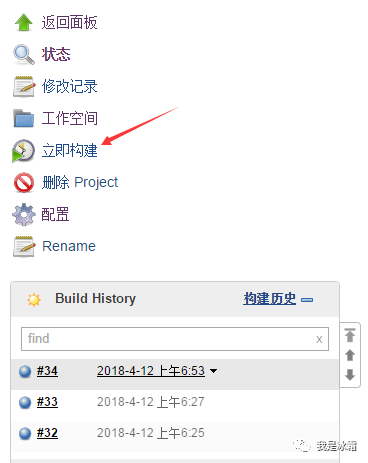Open the dropdown arrow for build #34
Image resolution: width=368 pixels, height=463 pixels.
click(213, 371)
